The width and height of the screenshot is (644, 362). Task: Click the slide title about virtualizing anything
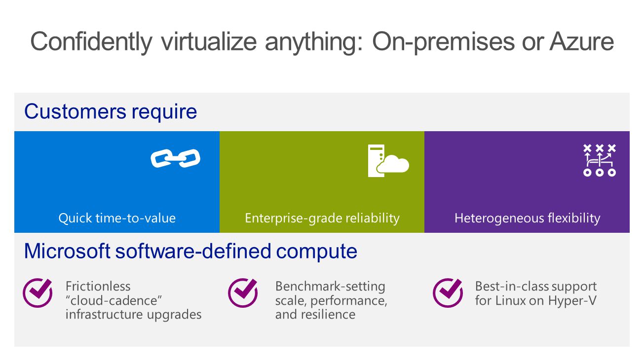pos(322,41)
